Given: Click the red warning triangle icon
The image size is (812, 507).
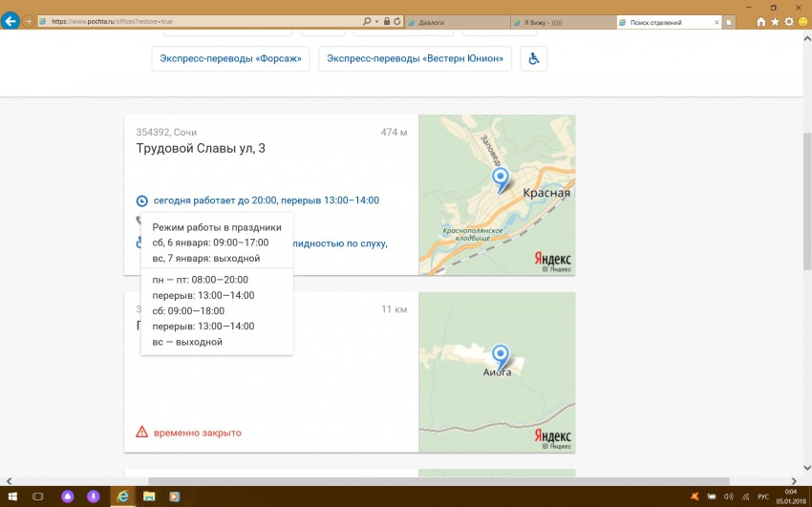Looking at the screenshot, I should [142, 433].
